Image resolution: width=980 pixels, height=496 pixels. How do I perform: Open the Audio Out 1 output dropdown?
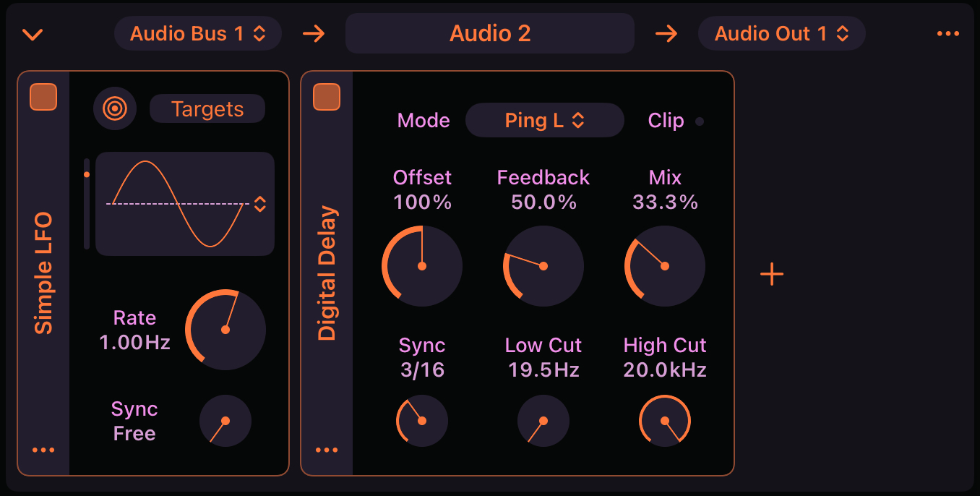[x=781, y=33]
